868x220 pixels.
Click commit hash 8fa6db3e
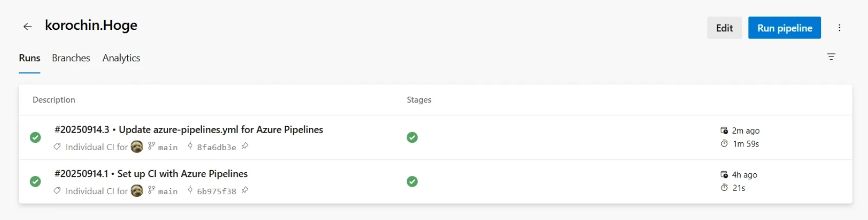[x=216, y=148]
